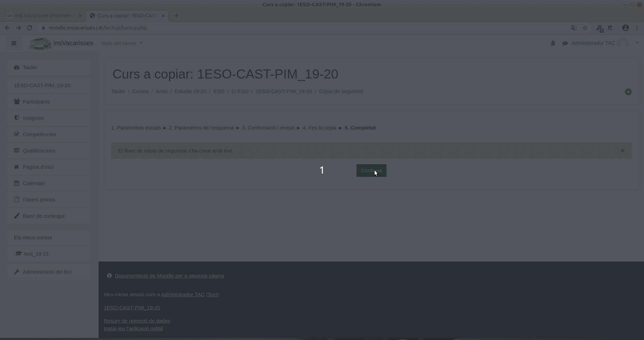Screen dimensions: 644x340
Task: Click the Estudis 19-20 breadcrumb
Action: pyautogui.click(x=190, y=91)
